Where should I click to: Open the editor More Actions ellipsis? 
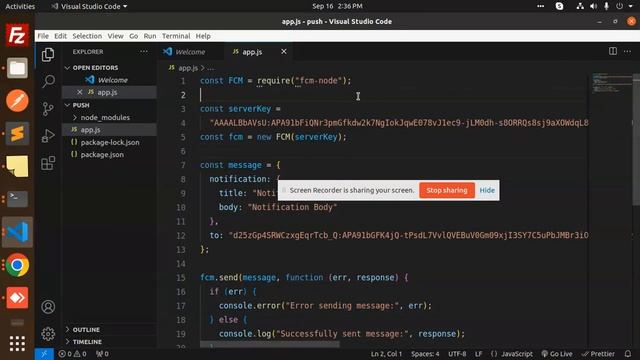[x=627, y=51]
